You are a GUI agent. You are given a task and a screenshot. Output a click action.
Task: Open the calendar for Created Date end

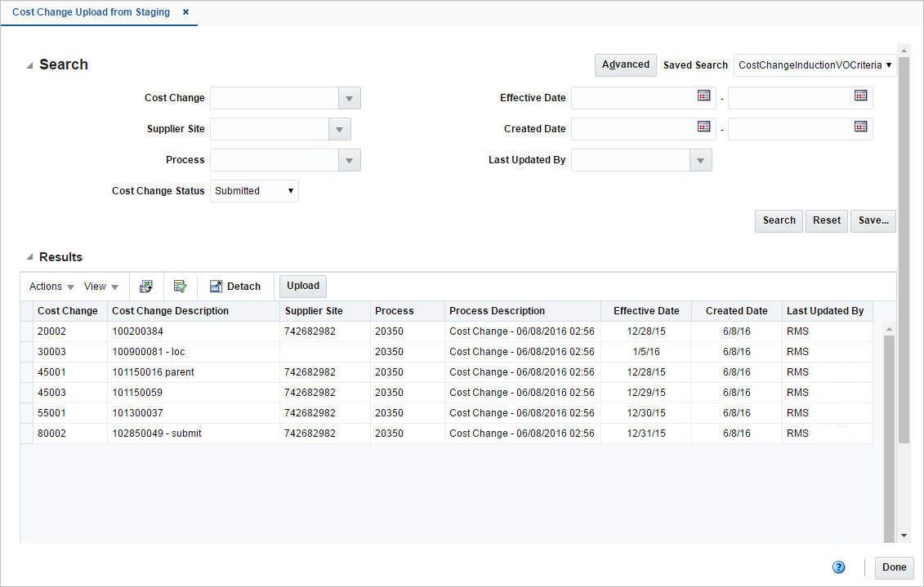tap(860, 127)
